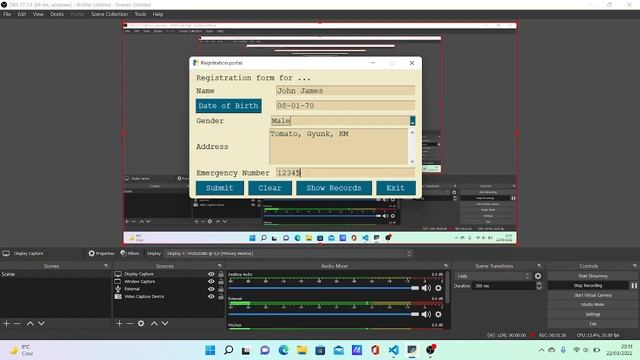Toggle visibility of the Video Capture Device source

tap(211, 297)
